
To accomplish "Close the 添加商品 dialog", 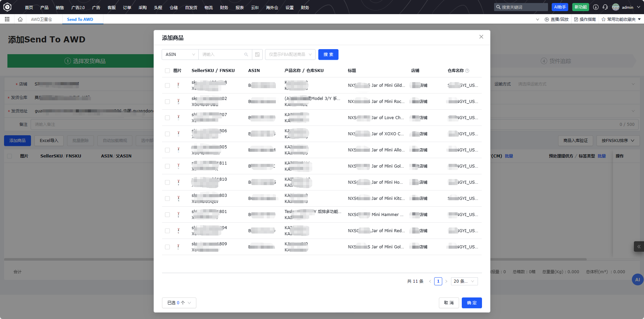I will [481, 37].
